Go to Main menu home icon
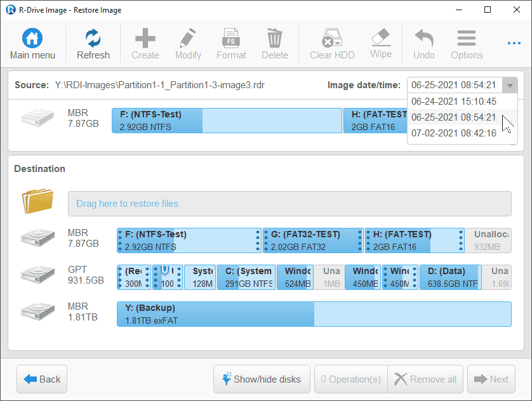This screenshot has height=401, width=532. (32, 37)
